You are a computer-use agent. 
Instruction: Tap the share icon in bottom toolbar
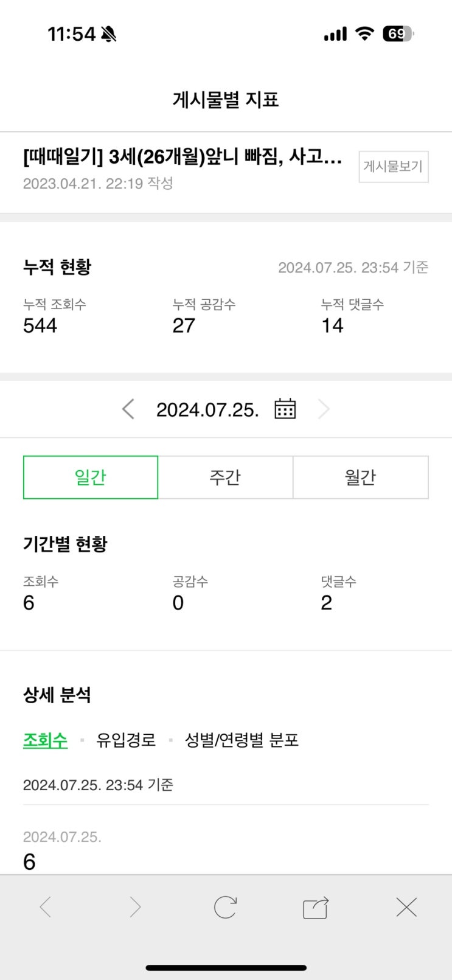point(316,908)
